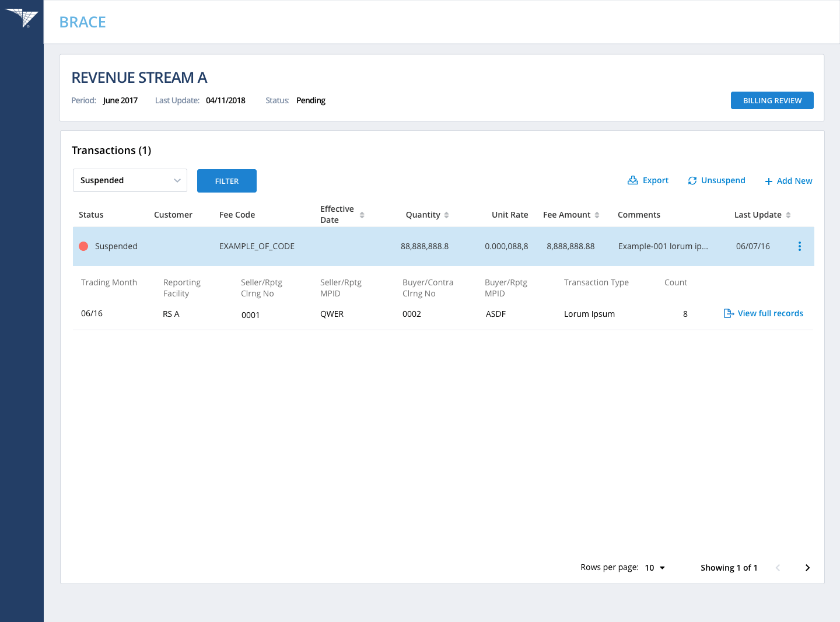Screen dimensions: 840x622
Task: Click the Export download icon
Action: pyautogui.click(x=633, y=180)
